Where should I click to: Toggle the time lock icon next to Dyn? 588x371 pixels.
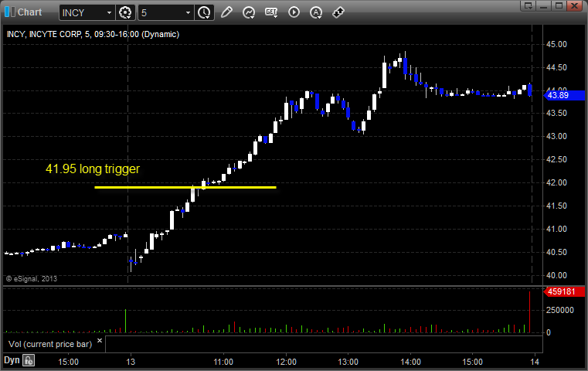click(29, 361)
